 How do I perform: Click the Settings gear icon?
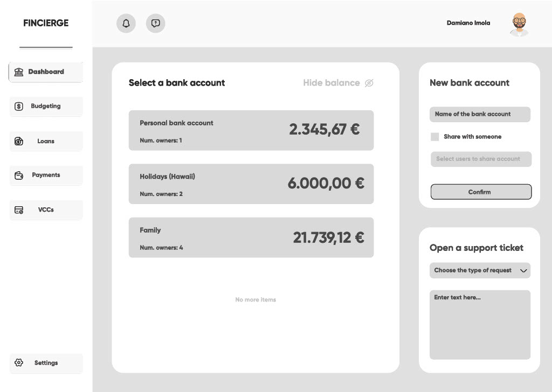[19, 363]
